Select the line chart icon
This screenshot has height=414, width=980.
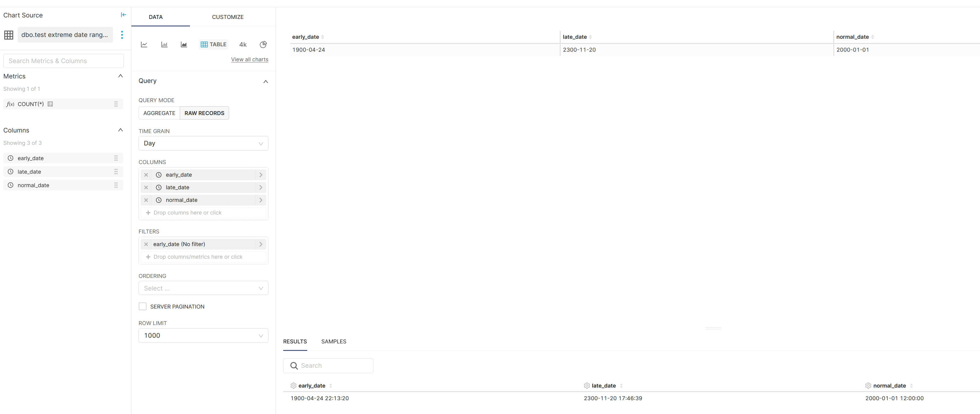click(x=144, y=44)
